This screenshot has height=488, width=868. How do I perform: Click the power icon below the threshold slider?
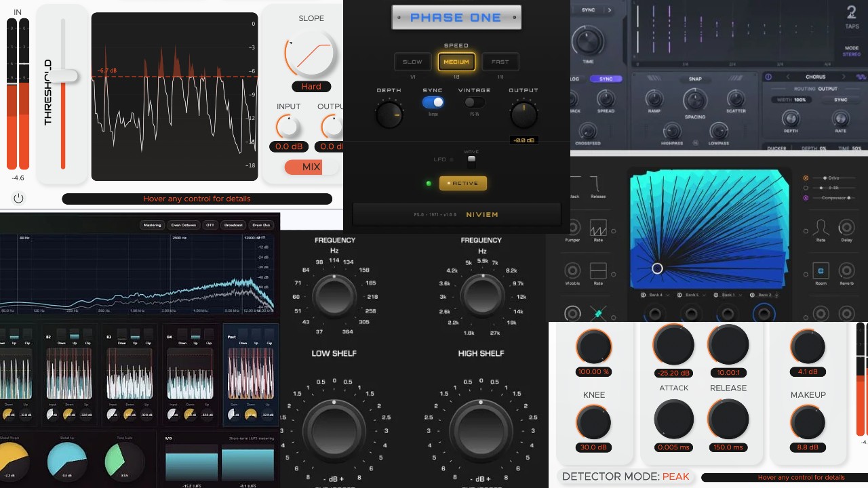click(x=18, y=198)
